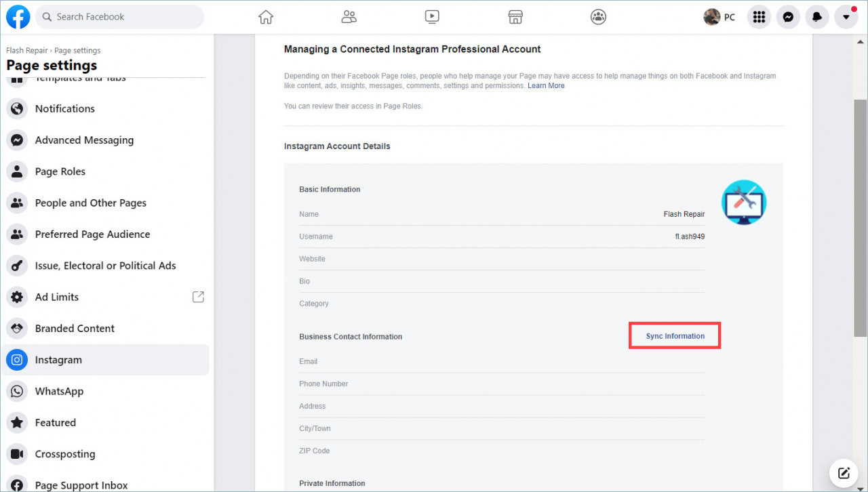Image resolution: width=868 pixels, height=492 pixels.
Task: Click the City/Town field label
Action: point(315,428)
